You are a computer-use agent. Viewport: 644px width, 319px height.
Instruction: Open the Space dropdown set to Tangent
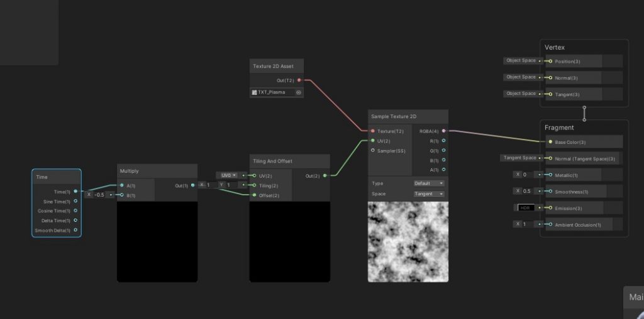[x=429, y=194]
